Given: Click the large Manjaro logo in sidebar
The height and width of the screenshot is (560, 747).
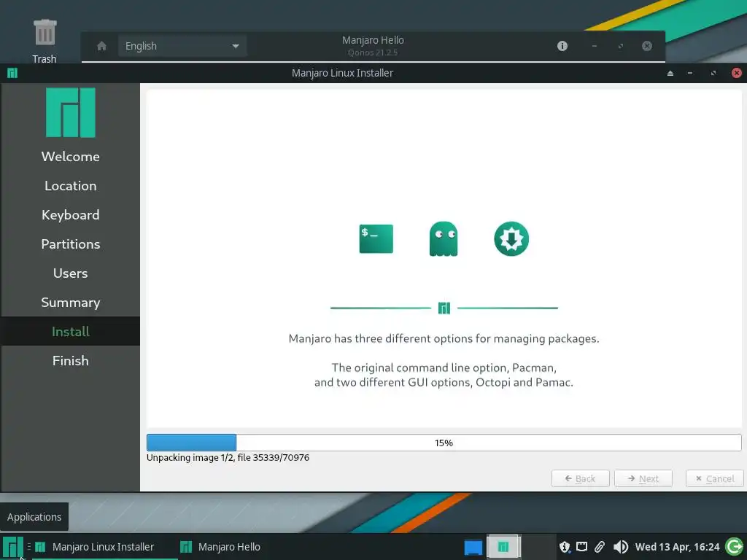Looking at the screenshot, I should coord(71,112).
